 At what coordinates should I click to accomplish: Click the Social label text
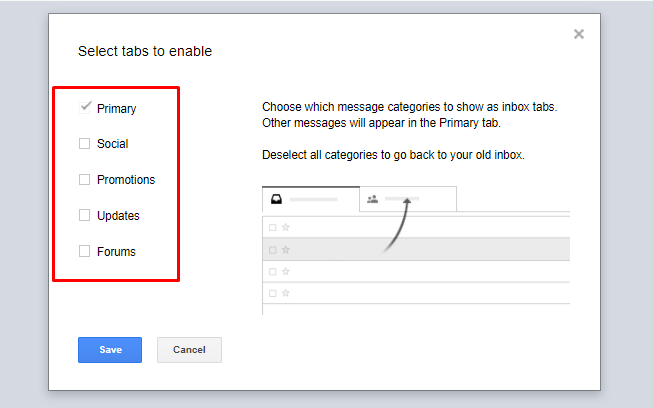[112, 144]
